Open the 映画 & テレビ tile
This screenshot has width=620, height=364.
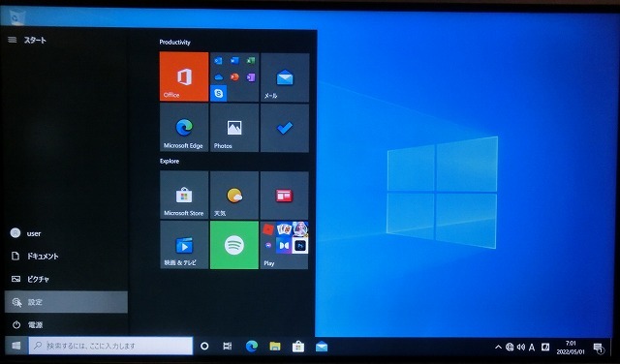tap(184, 245)
